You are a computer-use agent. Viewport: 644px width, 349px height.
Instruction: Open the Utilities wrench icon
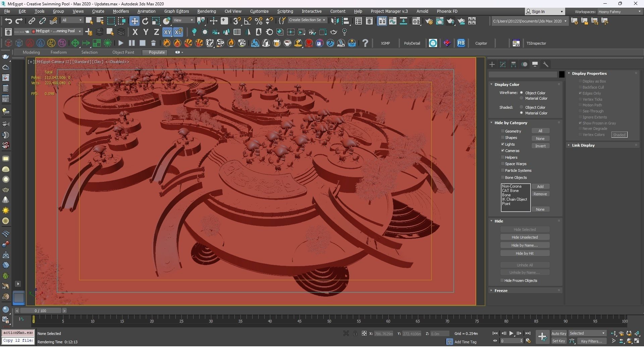pos(546,64)
